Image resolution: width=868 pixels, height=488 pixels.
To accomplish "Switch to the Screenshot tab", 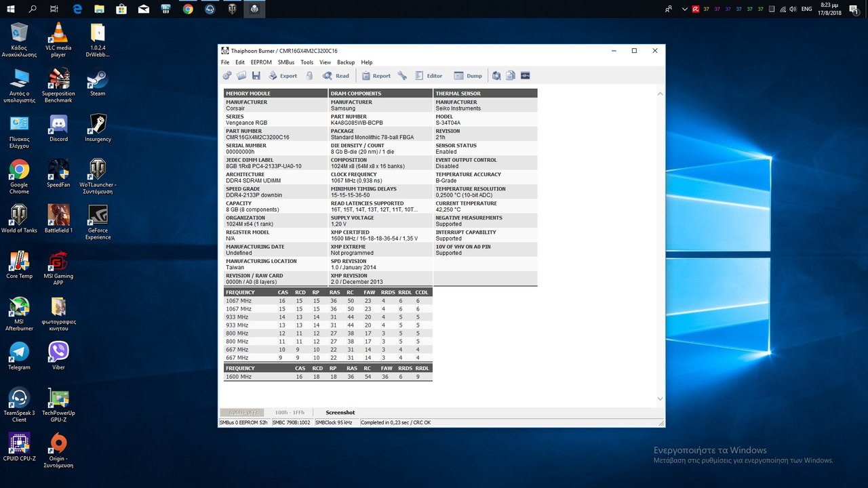I will 340,412.
